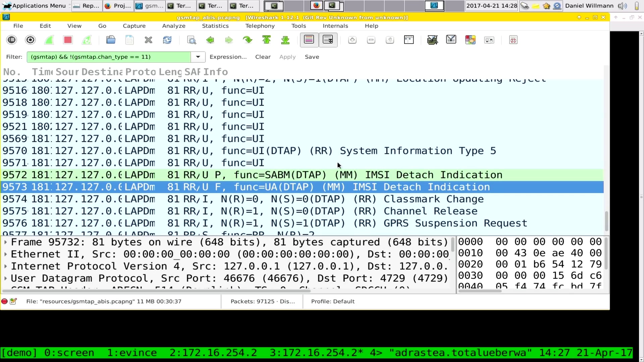
Task: Click the packet list vertical scrollbar thumb
Action: pyautogui.click(x=606, y=221)
